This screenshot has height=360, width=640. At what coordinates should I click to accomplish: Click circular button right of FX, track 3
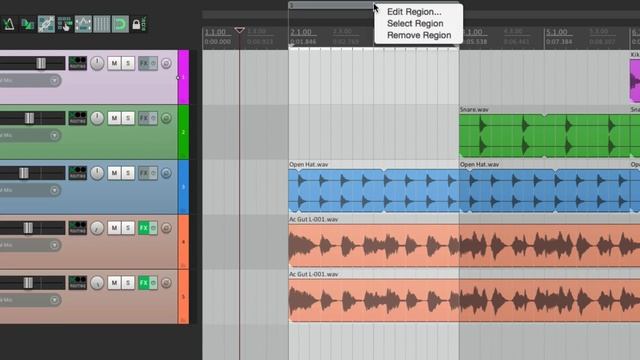pos(166,173)
